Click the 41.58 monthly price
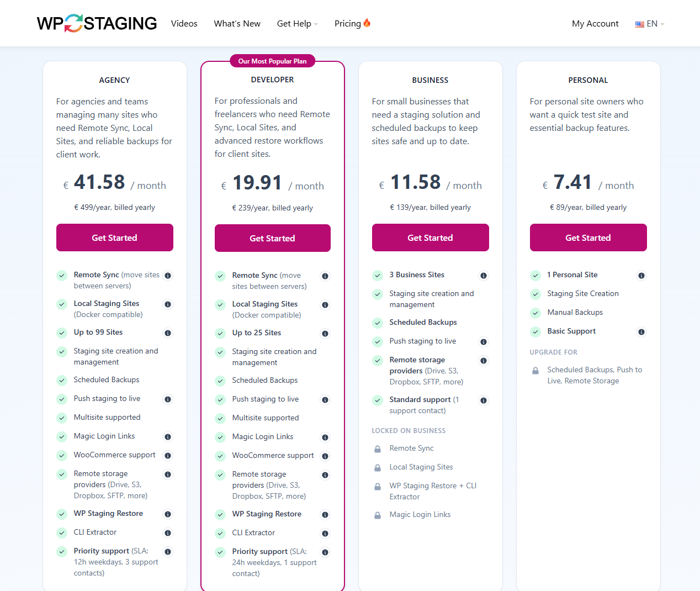Screen dimensions: 700x591 coord(99,182)
